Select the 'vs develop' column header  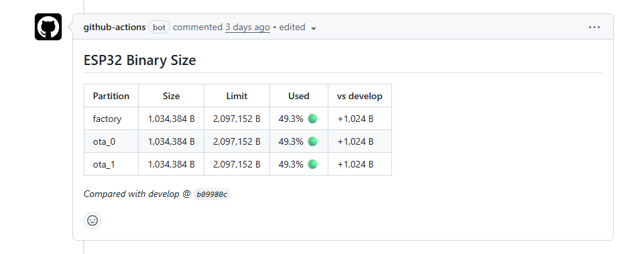point(360,97)
